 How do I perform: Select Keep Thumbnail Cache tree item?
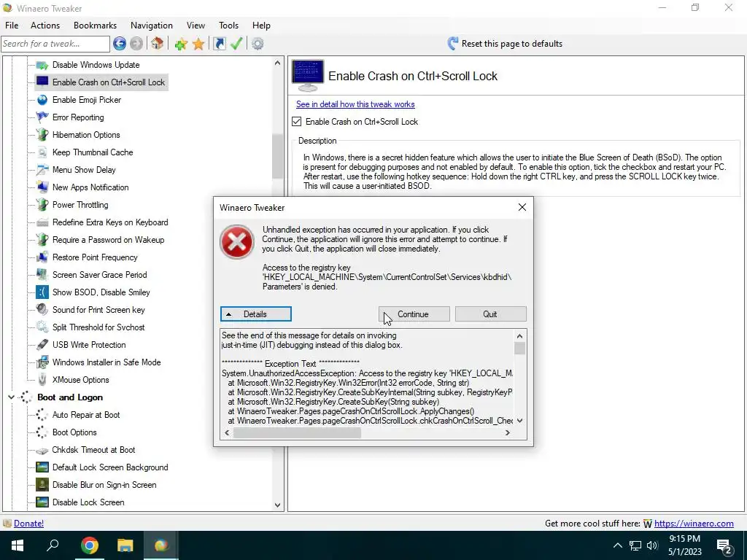pos(93,152)
